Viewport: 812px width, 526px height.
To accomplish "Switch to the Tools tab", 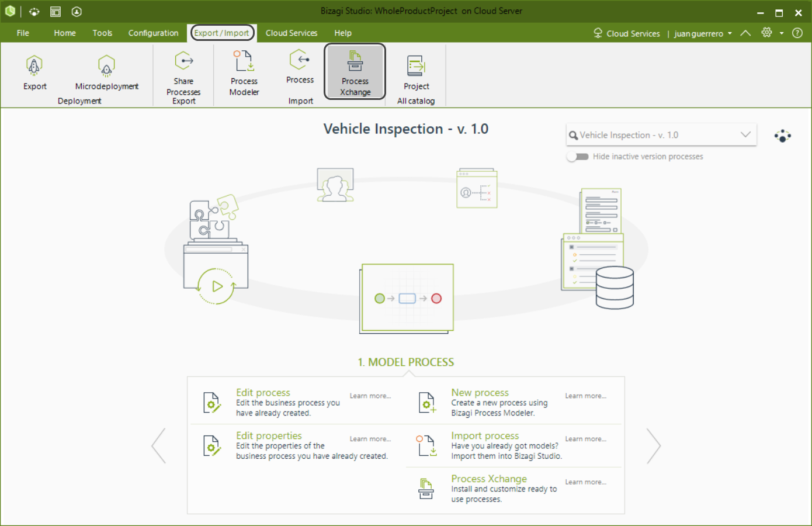I will [102, 33].
